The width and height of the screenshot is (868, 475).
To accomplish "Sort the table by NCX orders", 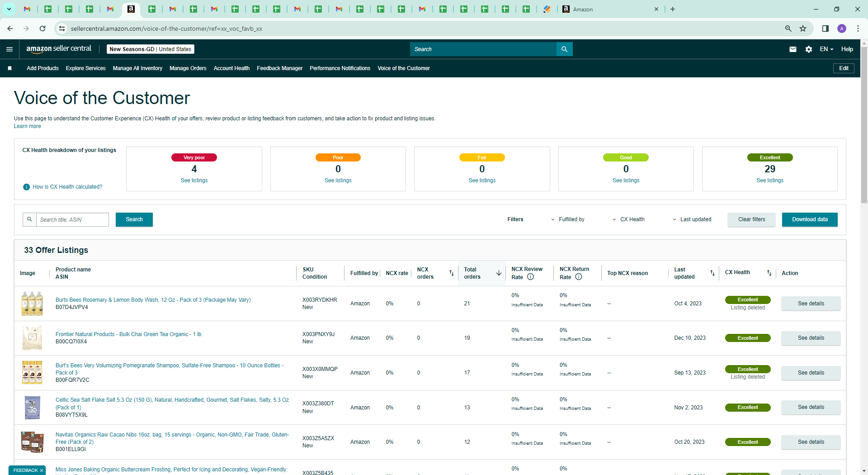I will (451, 273).
